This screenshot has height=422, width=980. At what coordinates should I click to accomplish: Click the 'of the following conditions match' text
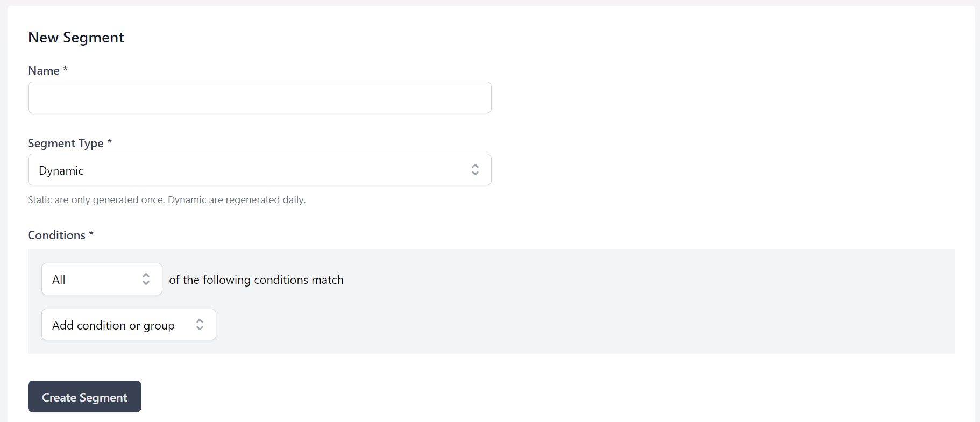coord(256,280)
